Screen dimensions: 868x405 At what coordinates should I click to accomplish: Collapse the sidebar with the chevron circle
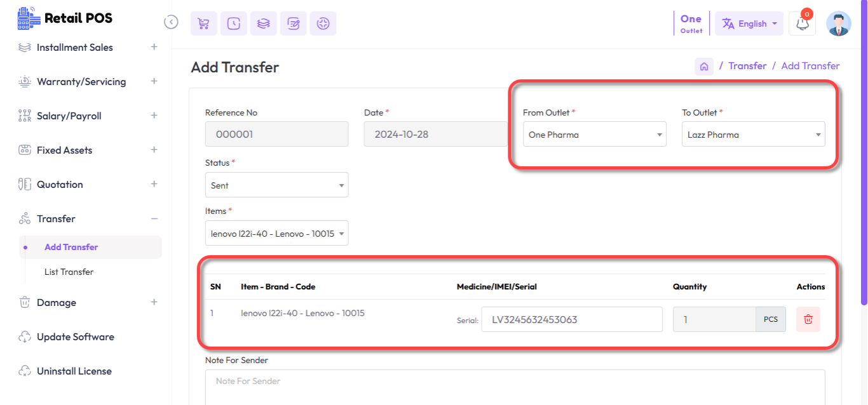(x=170, y=22)
